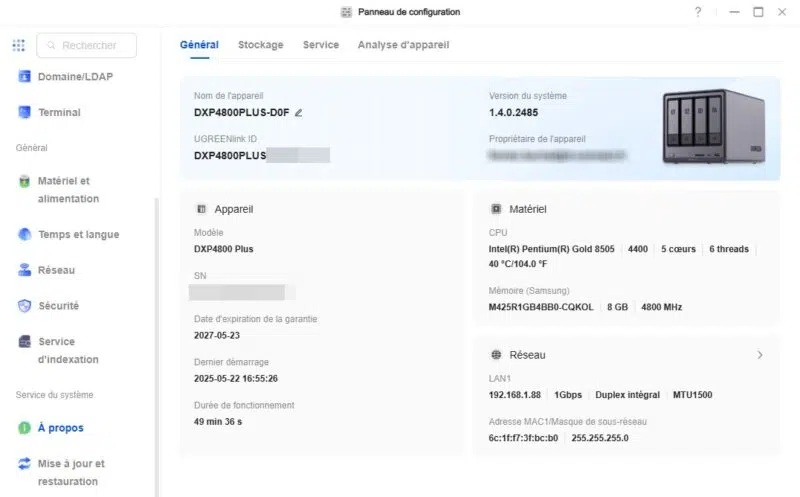This screenshot has width=800, height=497.
Task: Click the Réseau sidebar icon
Action: pyautogui.click(x=24, y=270)
